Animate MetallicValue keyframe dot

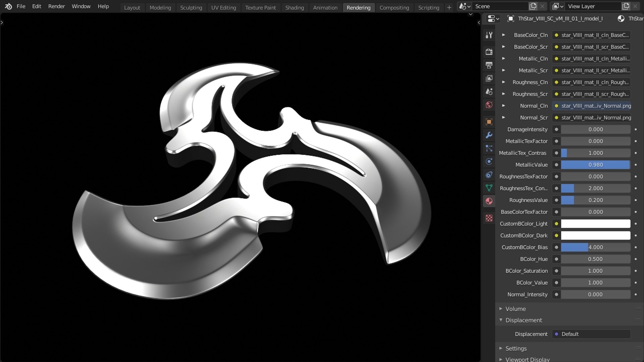[x=636, y=165]
